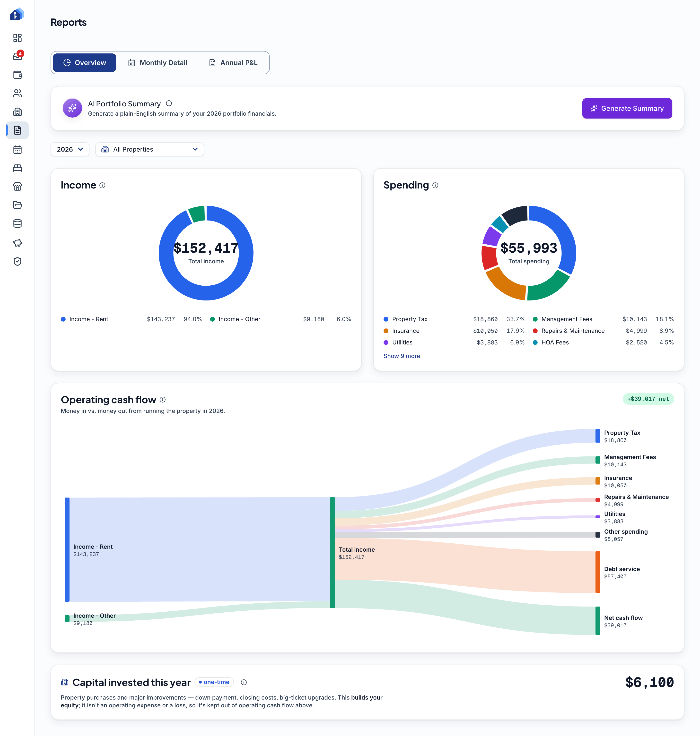
Task: Click the Income - Other node in cash flow chart
Action: point(67,618)
